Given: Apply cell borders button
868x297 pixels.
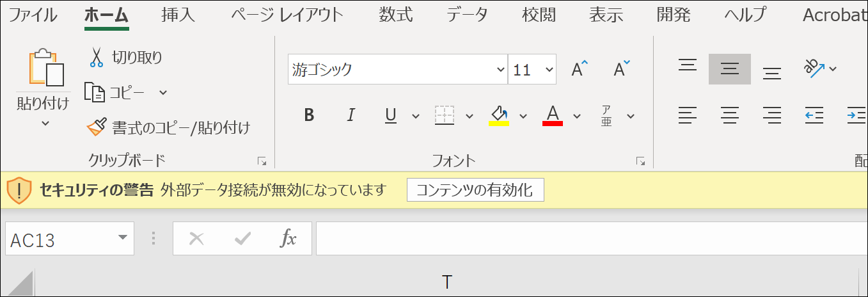Looking at the screenshot, I should [445, 115].
